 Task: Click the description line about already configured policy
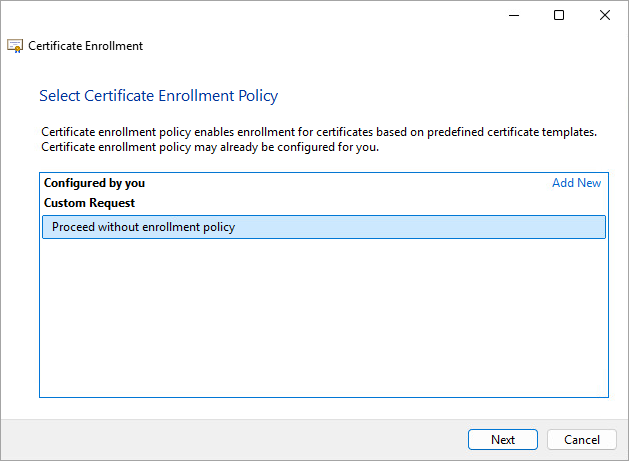[210, 147]
